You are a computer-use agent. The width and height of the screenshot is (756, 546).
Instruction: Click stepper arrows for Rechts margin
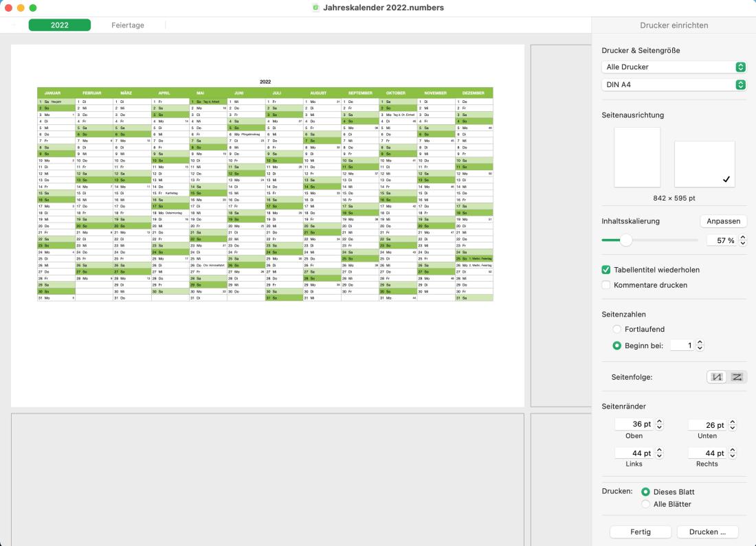pyautogui.click(x=732, y=453)
